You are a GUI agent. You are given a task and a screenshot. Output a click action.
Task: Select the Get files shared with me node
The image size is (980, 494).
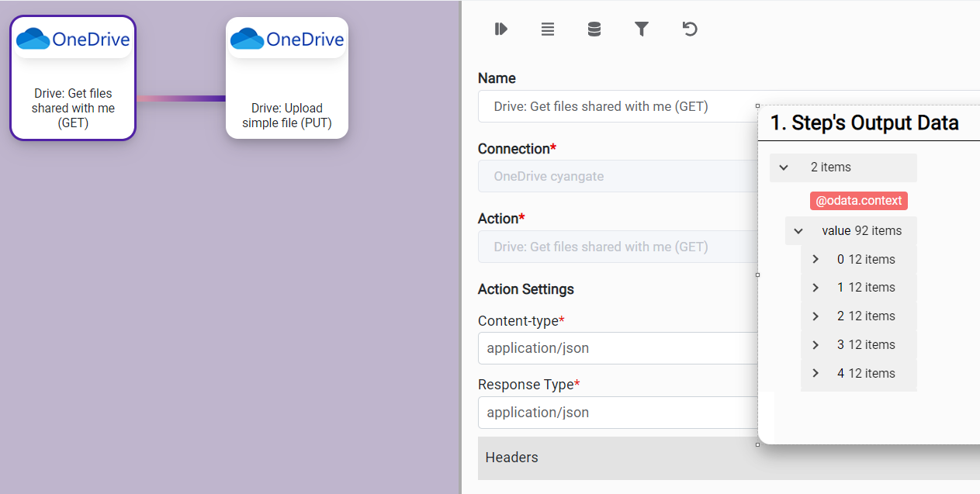point(73,78)
